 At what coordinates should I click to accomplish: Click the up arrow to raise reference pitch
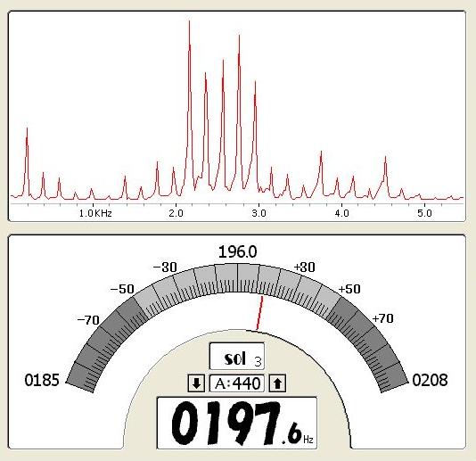pyautogui.click(x=277, y=383)
